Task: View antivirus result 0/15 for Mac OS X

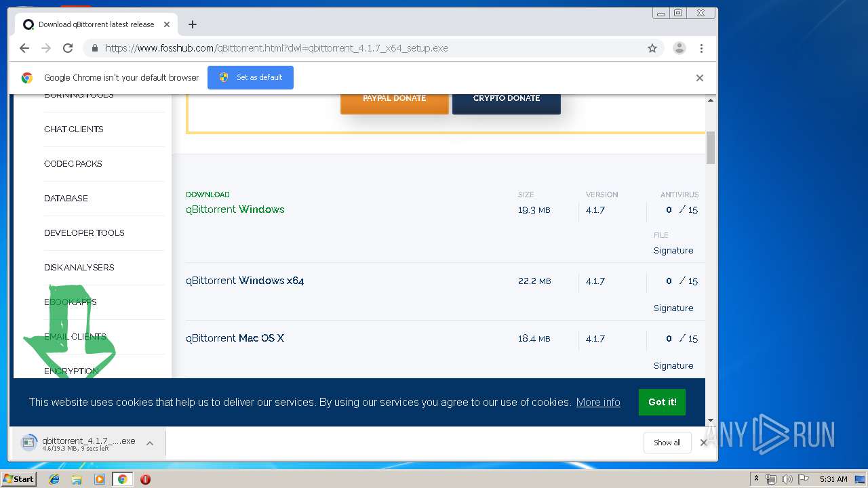Action: (682, 338)
